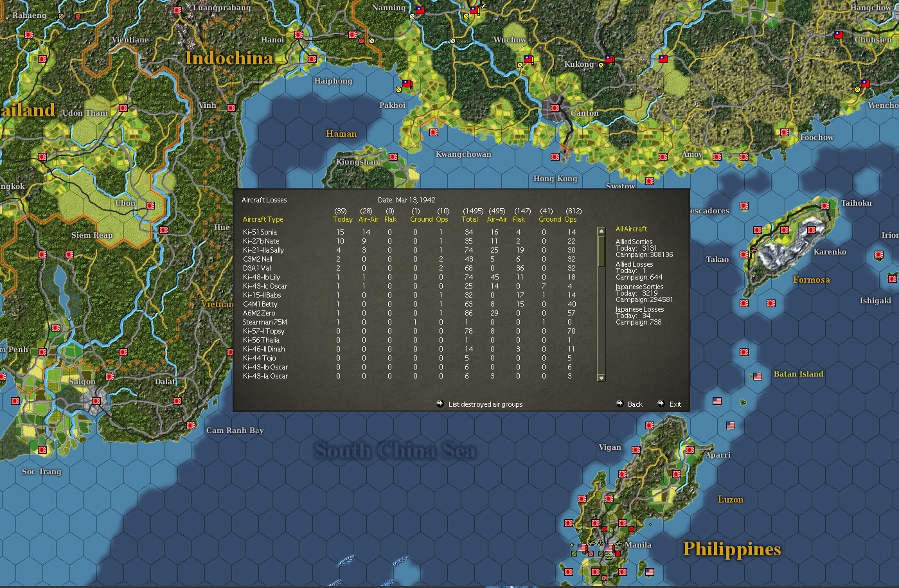Select the yellow unit marker beside Kukong
The height and width of the screenshot is (588, 899).
[601, 65]
